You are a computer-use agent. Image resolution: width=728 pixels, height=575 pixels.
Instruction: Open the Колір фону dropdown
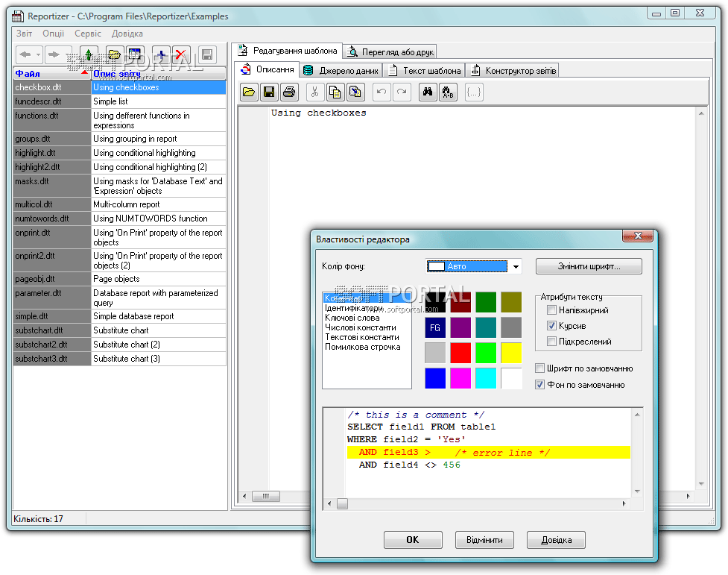coord(516,266)
